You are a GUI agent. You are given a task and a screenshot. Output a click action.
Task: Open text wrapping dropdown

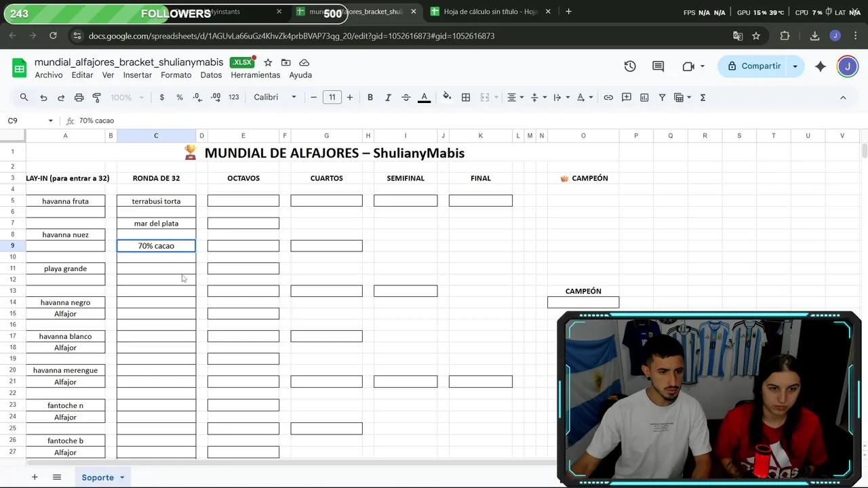point(561,98)
